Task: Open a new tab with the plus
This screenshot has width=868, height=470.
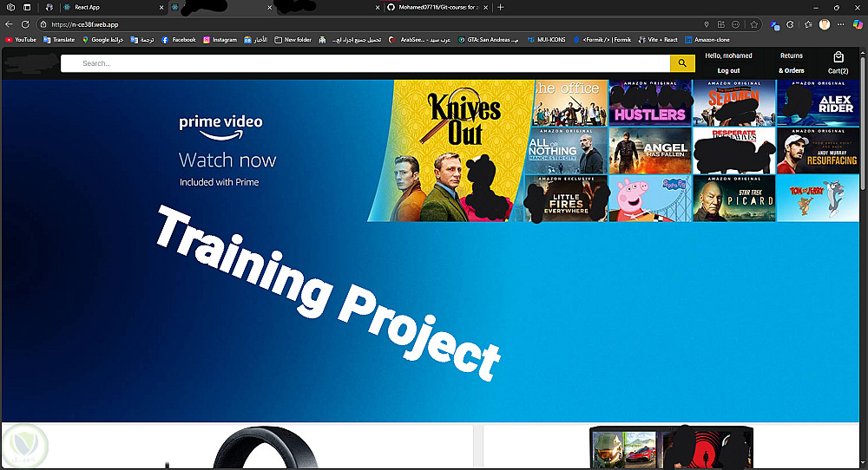Action: tap(501, 7)
